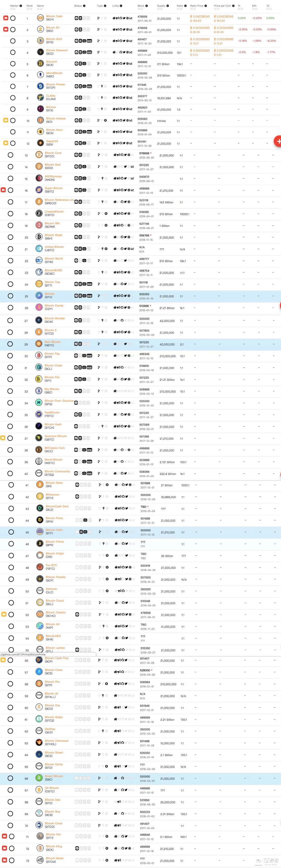Open Bithereum name link
Viewport: 281px width, 868px height.
point(52,494)
